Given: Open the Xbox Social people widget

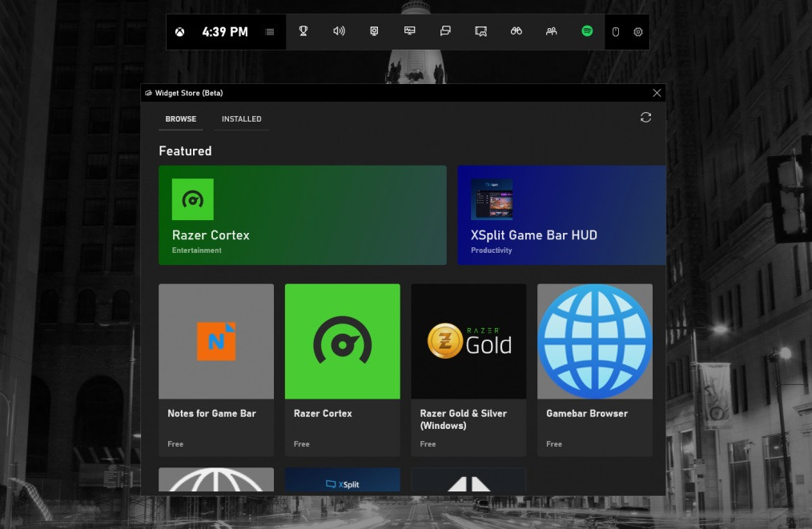Looking at the screenshot, I should [552, 31].
